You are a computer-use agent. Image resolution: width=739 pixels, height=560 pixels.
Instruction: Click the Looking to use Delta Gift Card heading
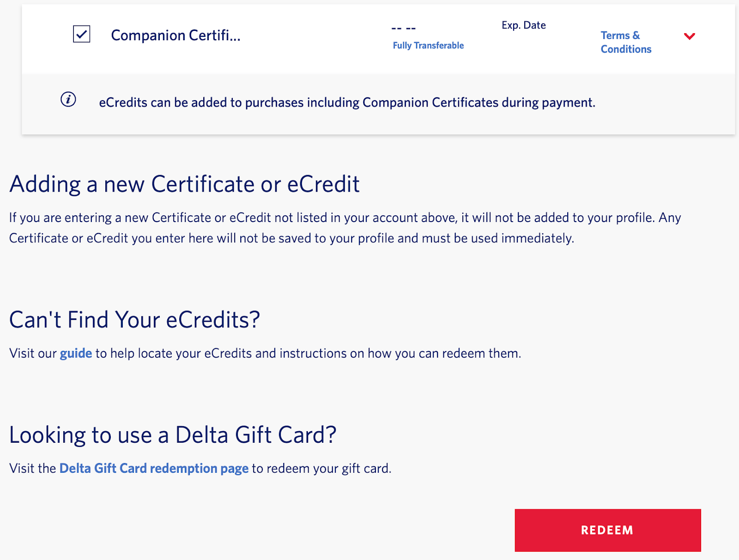[172, 435]
